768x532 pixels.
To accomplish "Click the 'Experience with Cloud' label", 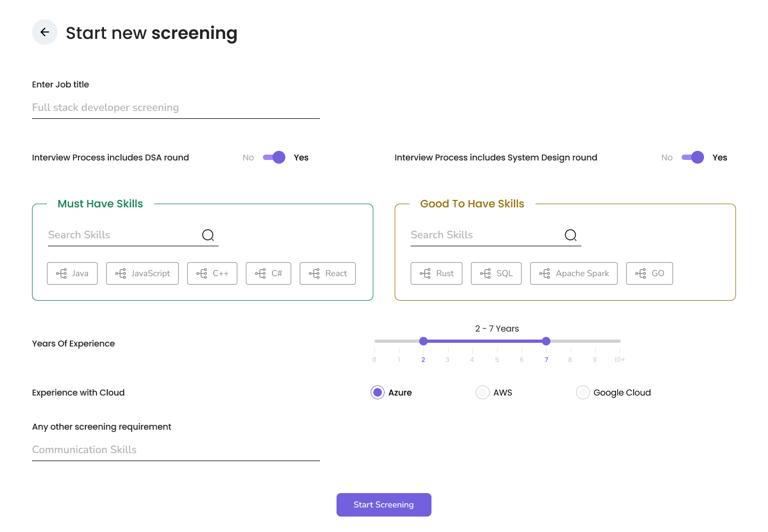I will coord(78,393).
